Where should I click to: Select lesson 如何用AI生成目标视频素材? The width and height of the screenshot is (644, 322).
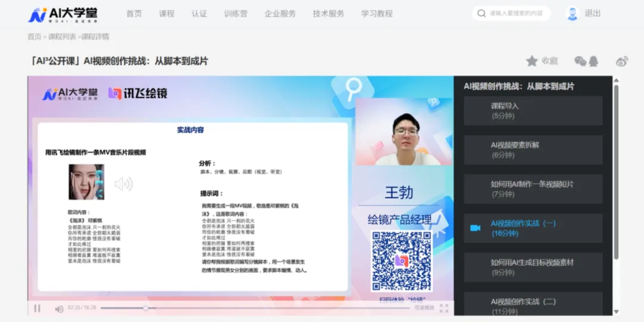pos(533,267)
